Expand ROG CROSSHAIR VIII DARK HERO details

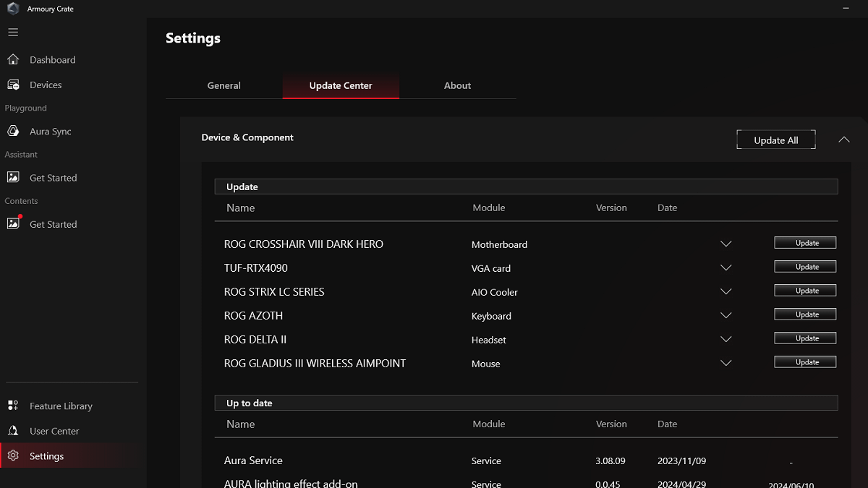point(726,244)
